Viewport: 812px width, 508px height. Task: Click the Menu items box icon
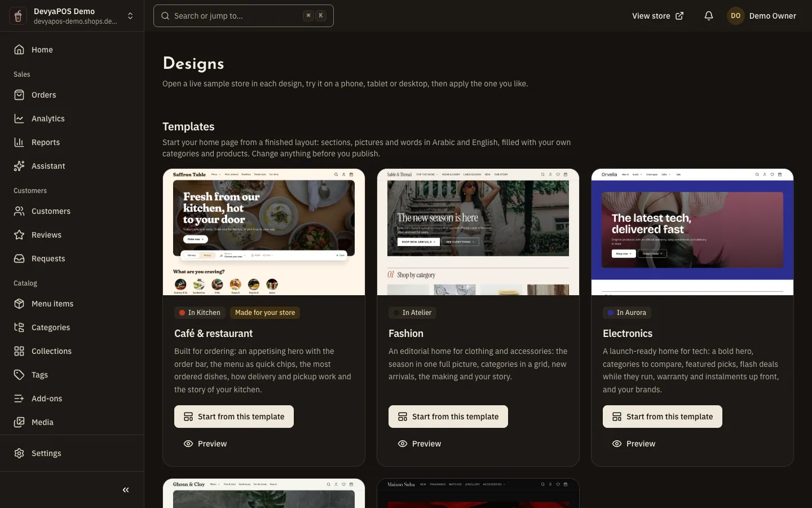coord(19,304)
